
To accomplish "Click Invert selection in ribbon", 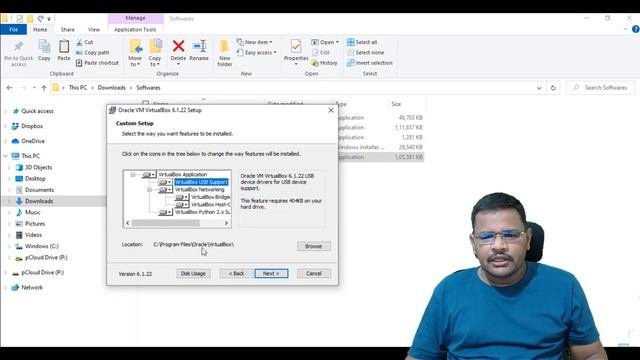I will 370,63.
